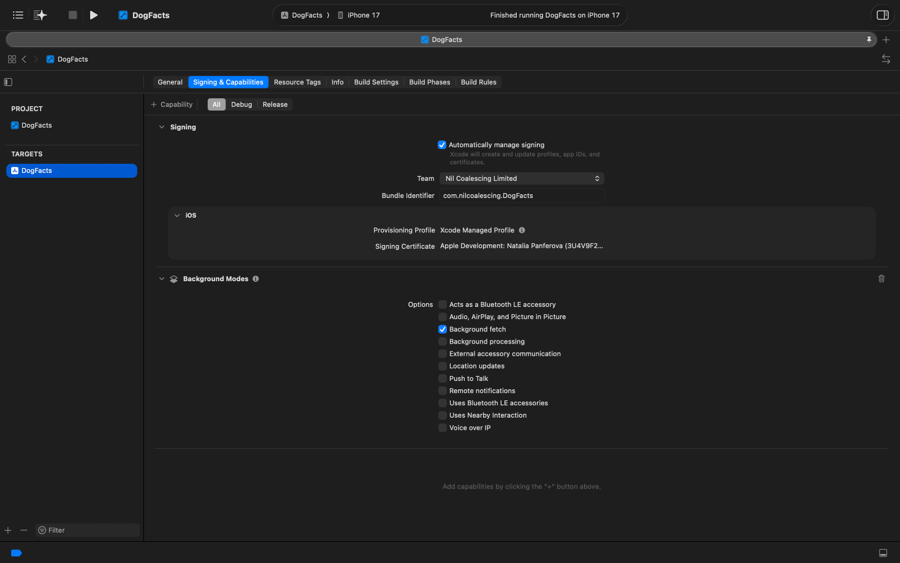The width and height of the screenshot is (900, 563).
Task: Run the DogFacts scheme with Play
Action: pyautogui.click(x=94, y=15)
